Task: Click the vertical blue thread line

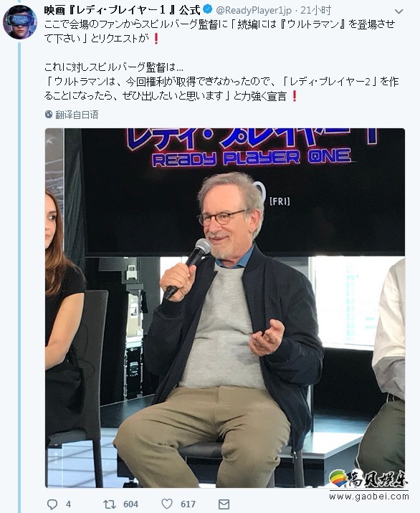Action: coord(19,275)
